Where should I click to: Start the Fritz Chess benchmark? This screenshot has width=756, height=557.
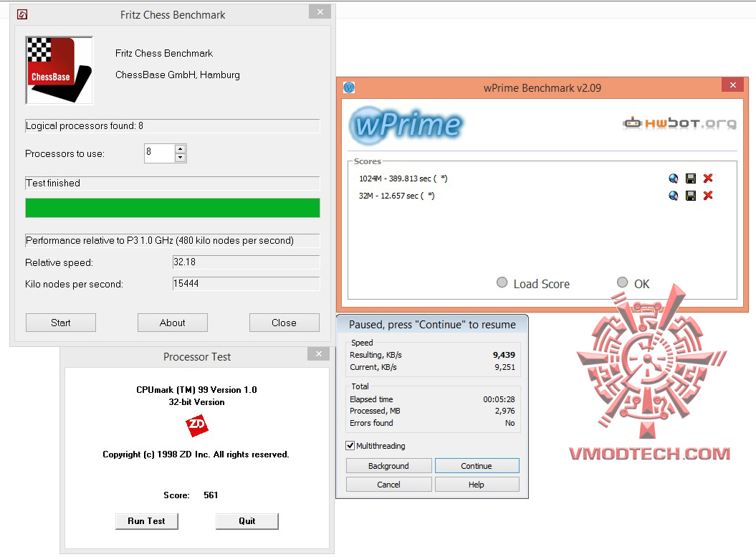61,323
